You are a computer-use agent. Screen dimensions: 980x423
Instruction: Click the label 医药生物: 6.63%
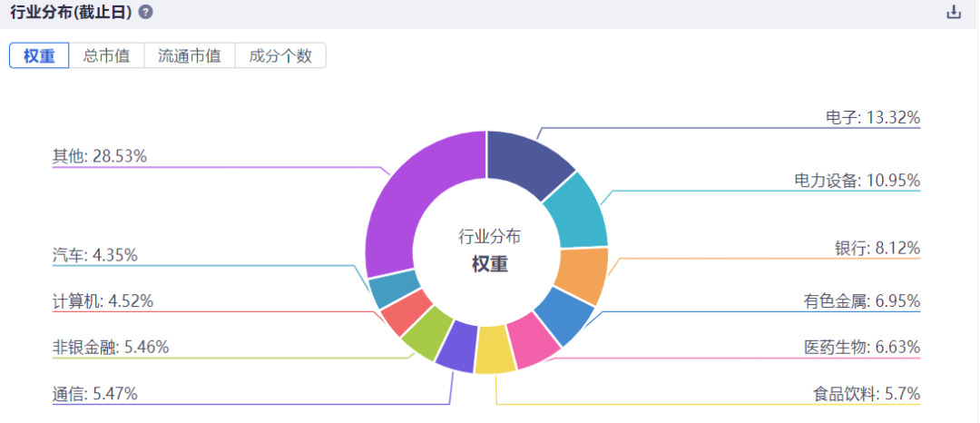[x=861, y=346]
